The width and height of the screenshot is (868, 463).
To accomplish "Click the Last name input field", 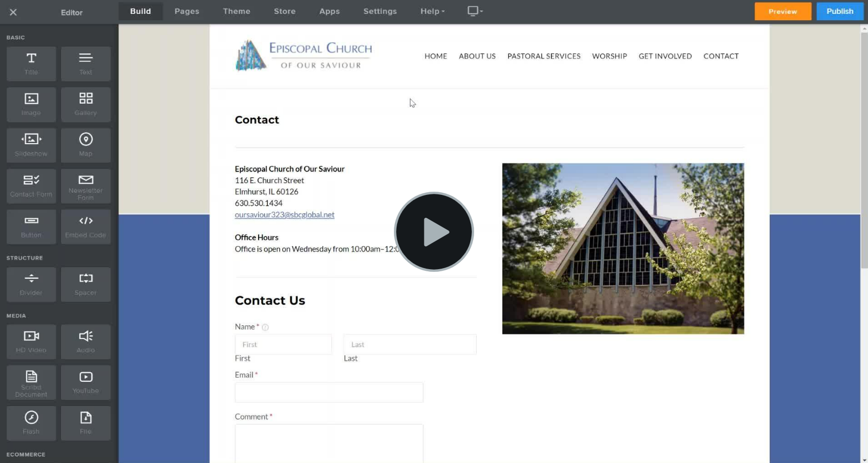I will [410, 344].
